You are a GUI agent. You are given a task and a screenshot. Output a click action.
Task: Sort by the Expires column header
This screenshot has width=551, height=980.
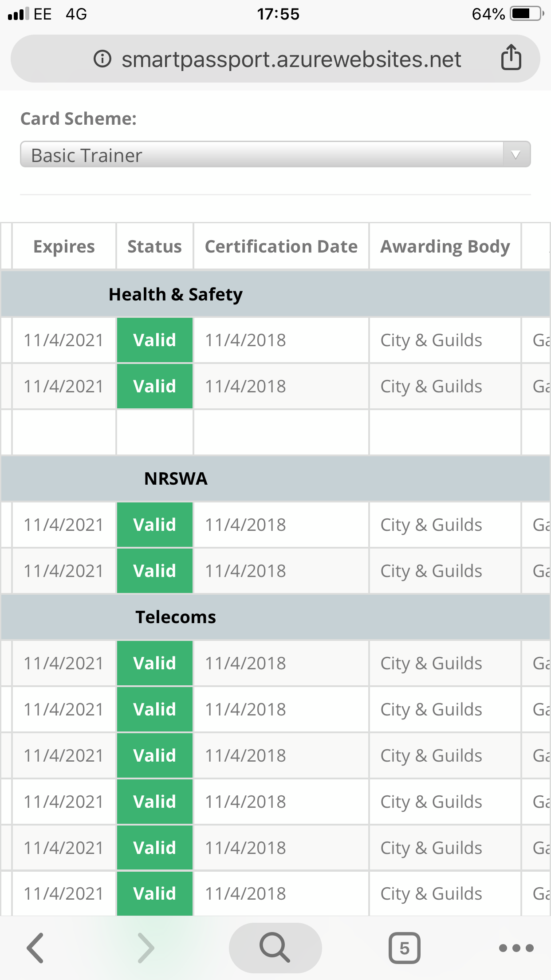pos(64,246)
